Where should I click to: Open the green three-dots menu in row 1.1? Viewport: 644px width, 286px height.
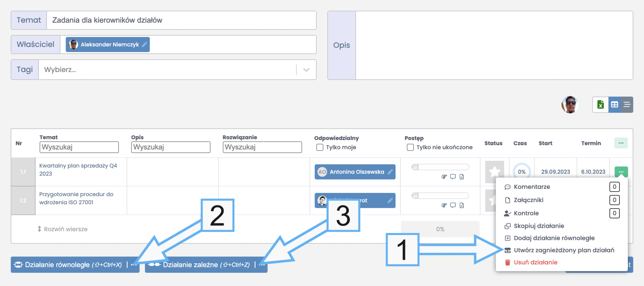621,172
